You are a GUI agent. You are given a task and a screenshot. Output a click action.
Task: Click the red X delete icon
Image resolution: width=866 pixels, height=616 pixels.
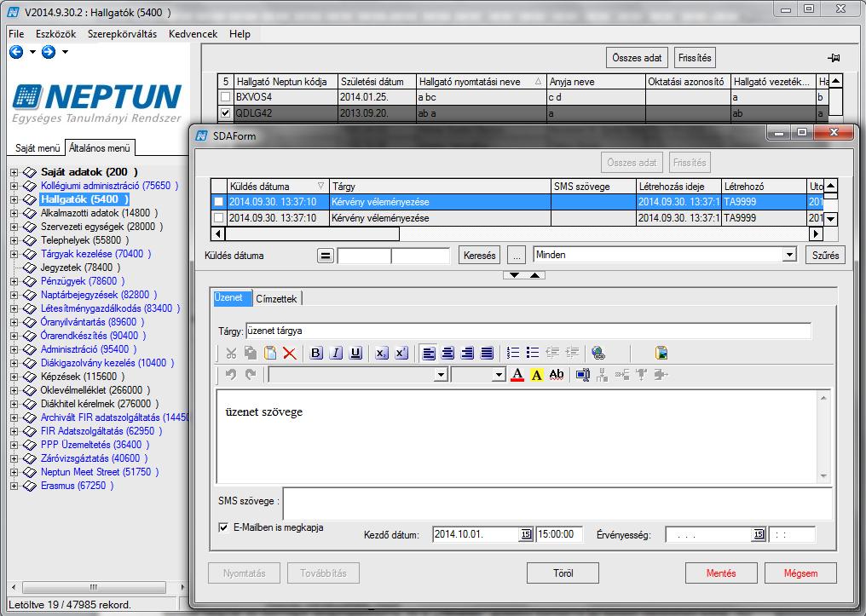click(290, 354)
